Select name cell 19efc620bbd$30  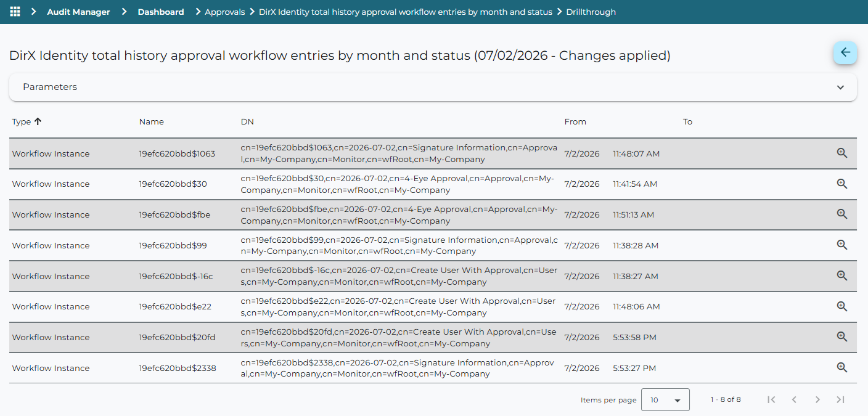(x=173, y=184)
